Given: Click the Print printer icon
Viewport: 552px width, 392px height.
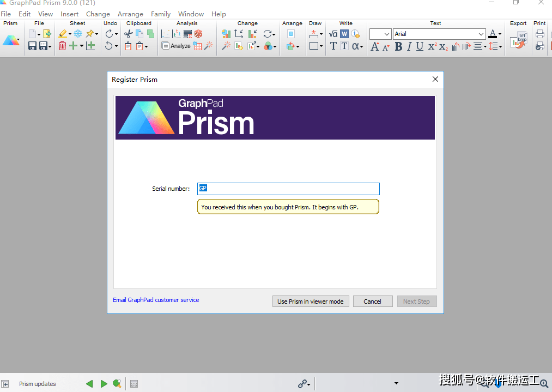Looking at the screenshot, I should [x=539, y=34].
